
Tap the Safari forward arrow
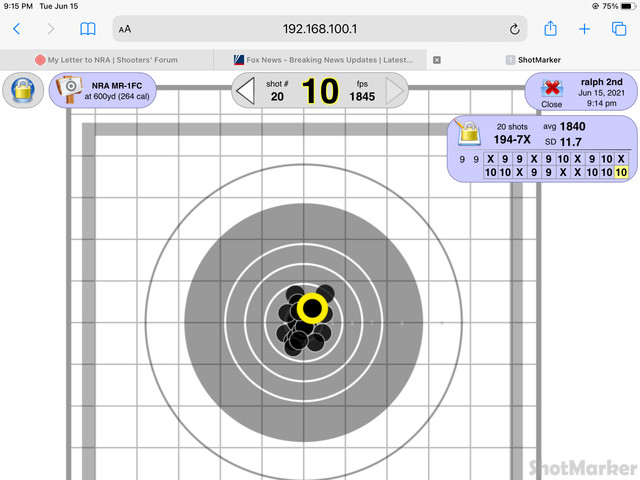(51, 29)
